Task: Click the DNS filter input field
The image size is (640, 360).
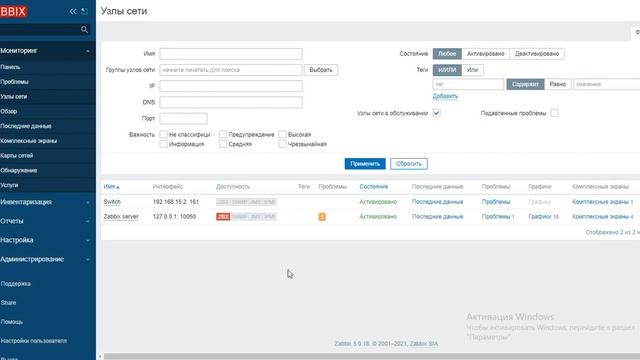Action: (231, 102)
